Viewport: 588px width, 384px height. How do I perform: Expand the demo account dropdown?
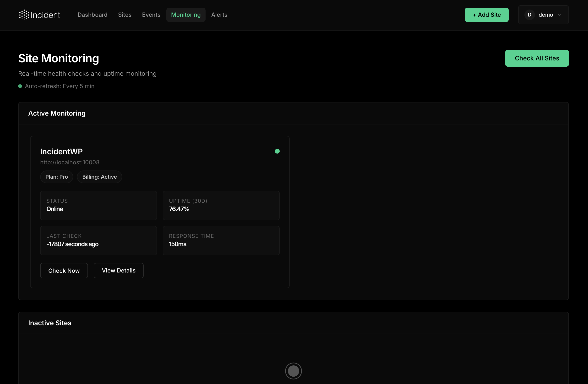click(x=560, y=15)
